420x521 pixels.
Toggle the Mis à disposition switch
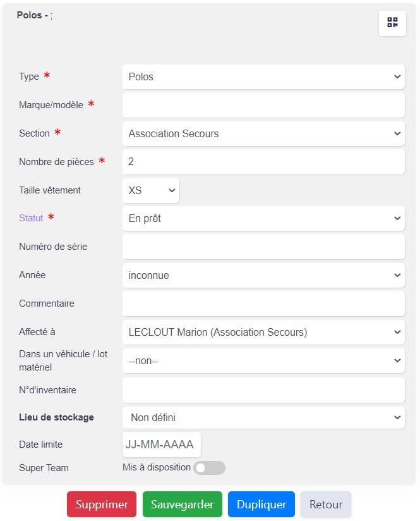(209, 467)
